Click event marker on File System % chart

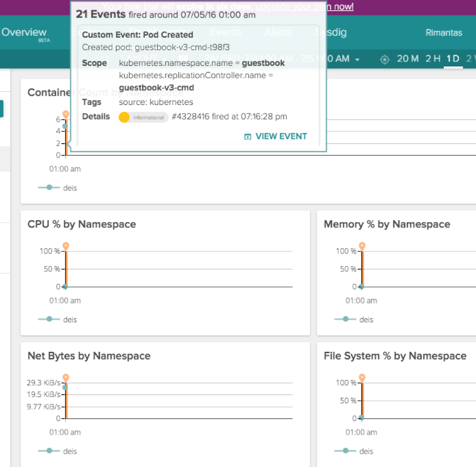coord(362,378)
